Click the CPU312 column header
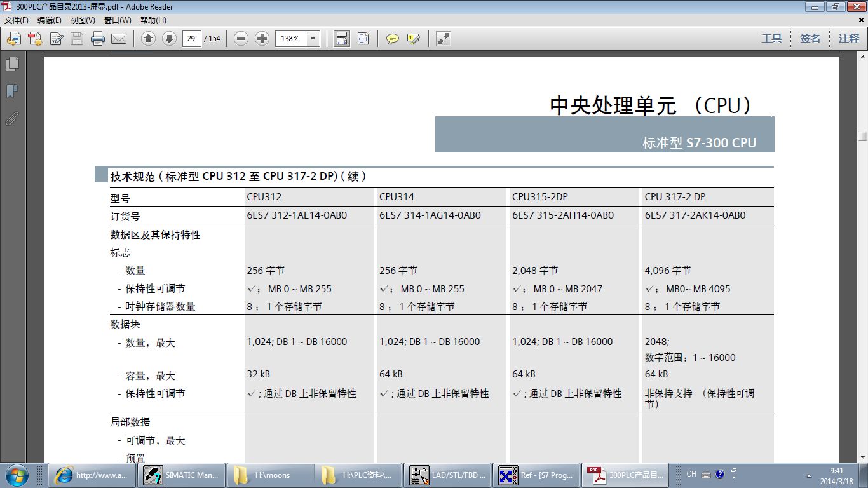 (264, 197)
